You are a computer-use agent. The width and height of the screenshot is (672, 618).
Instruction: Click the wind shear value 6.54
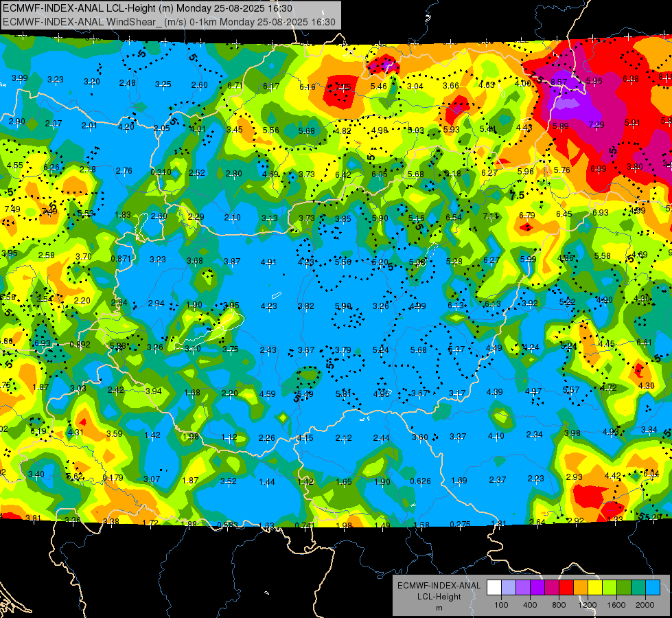pyautogui.click(x=454, y=218)
